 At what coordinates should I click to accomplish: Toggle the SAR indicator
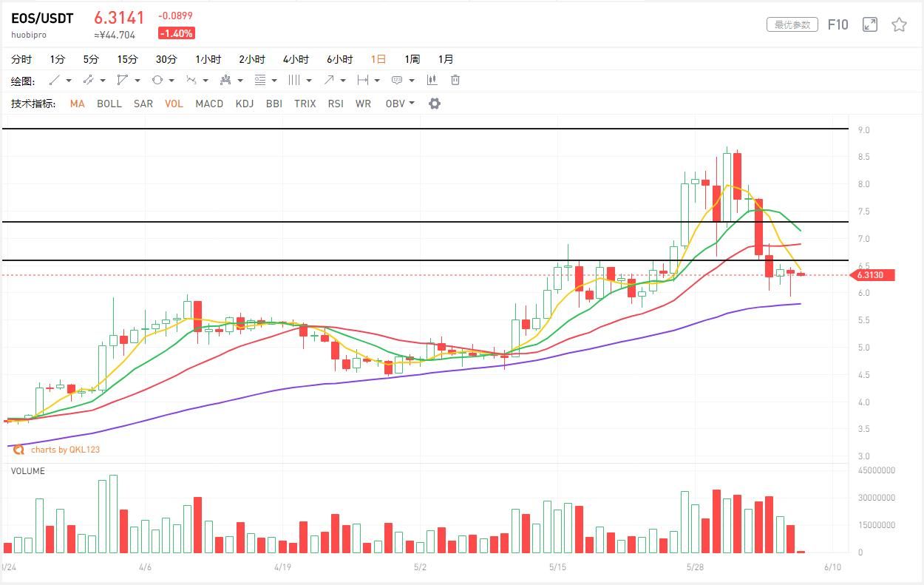pyautogui.click(x=143, y=104)
